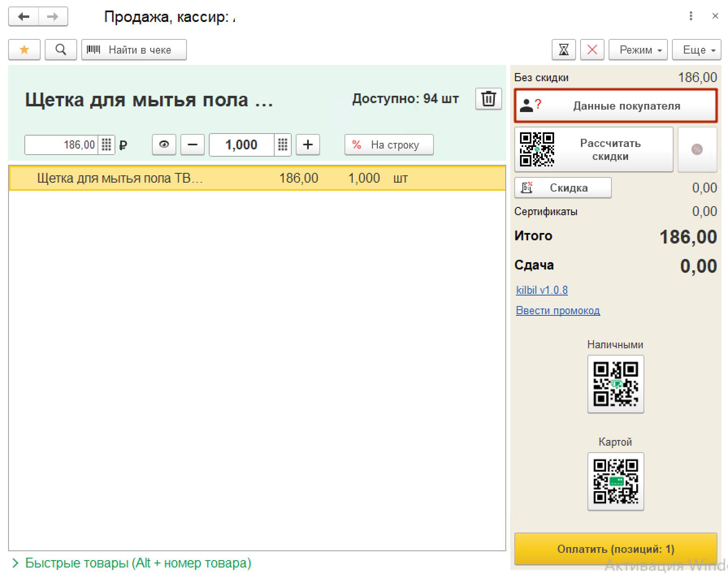
Task: Open the 'Режим' dropdown menu
Action: [638, 50]
